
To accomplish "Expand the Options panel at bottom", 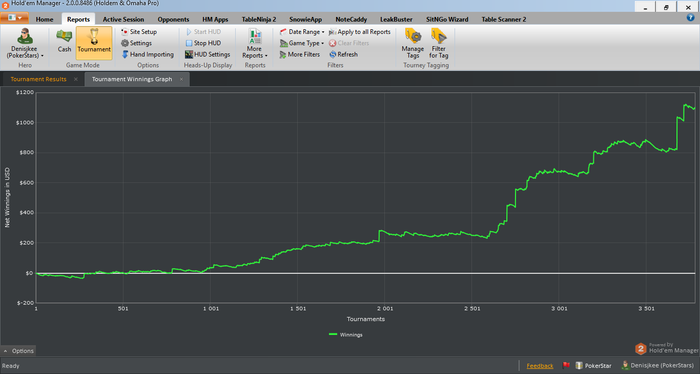I will click(18, 351).
